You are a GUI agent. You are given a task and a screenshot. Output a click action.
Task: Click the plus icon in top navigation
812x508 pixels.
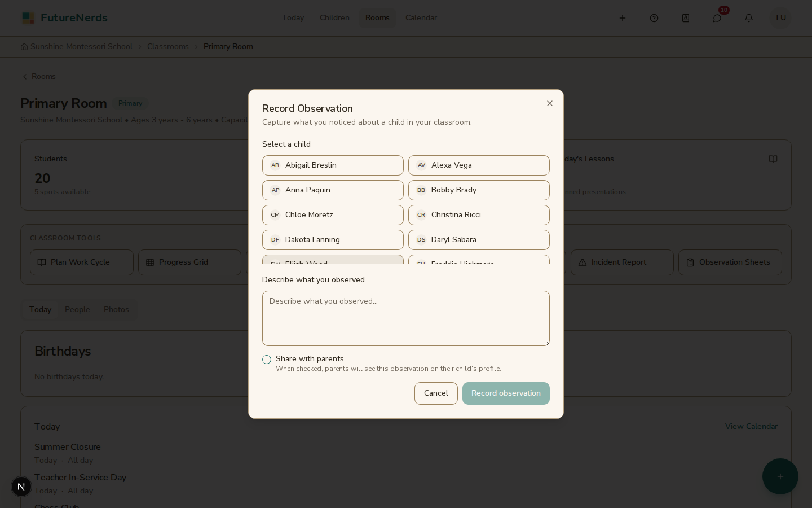pyautogui.click(x=623, y=18)
